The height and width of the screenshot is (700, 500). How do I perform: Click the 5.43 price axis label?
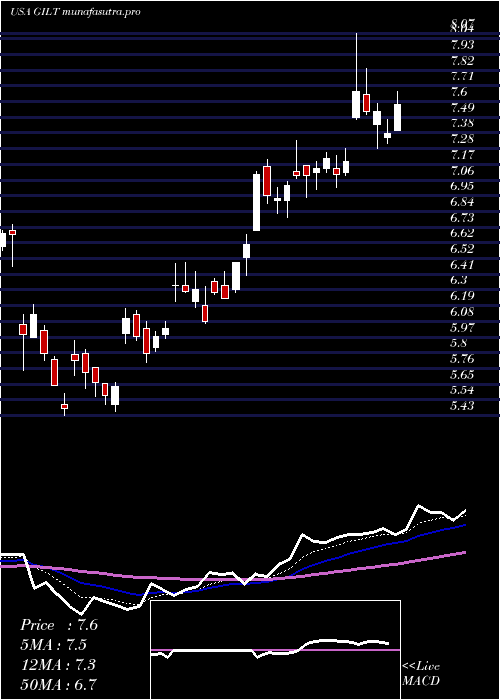click(x=462, y=405)
